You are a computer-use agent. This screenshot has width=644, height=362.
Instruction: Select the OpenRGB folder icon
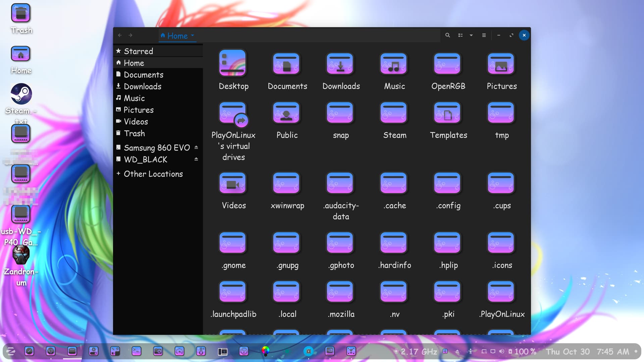447,64
